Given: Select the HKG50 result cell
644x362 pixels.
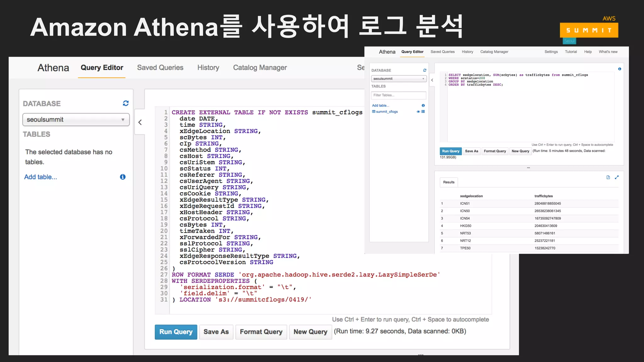Looking at the screenshot, I should click(x=465, y=226).
